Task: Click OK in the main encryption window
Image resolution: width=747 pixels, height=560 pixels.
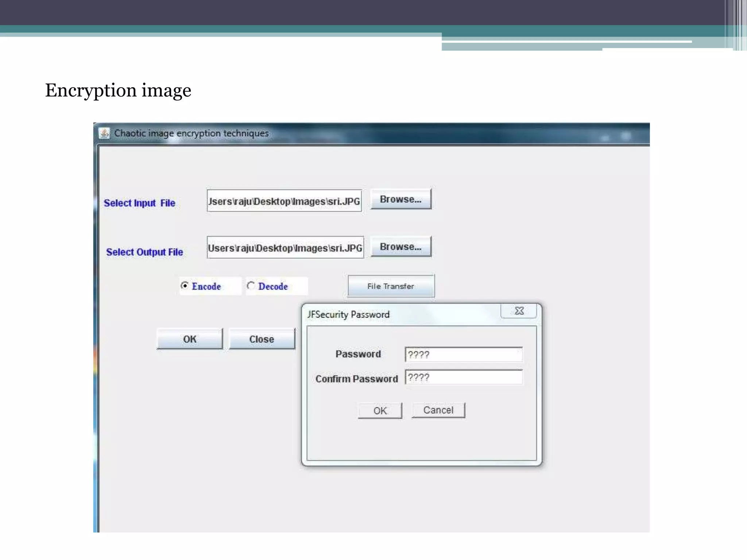Action: pos(190,339)
